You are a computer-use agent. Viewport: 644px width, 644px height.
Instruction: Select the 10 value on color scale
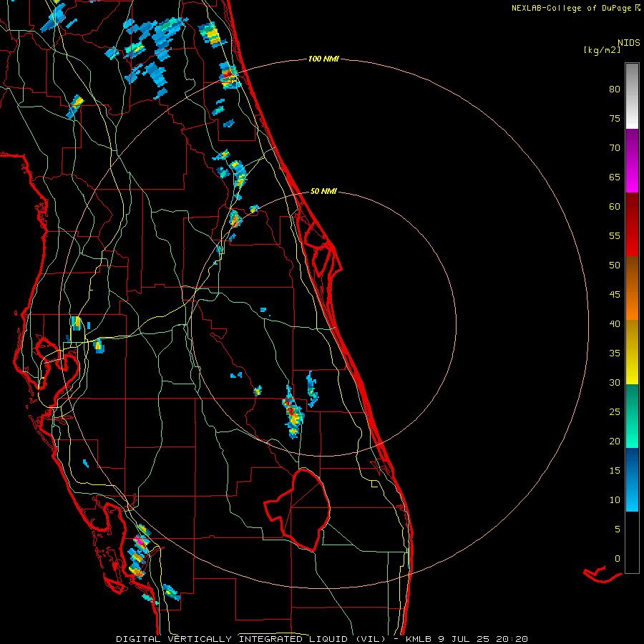tap(615, 500)
